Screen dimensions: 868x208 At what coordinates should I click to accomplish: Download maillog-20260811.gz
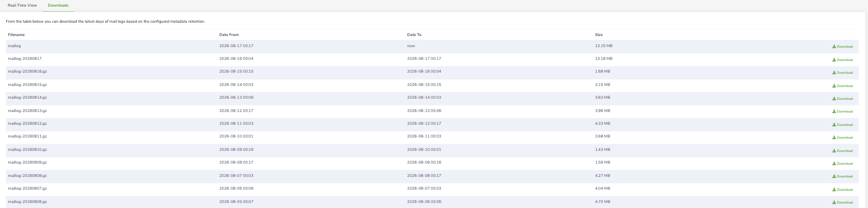point(843,138)
